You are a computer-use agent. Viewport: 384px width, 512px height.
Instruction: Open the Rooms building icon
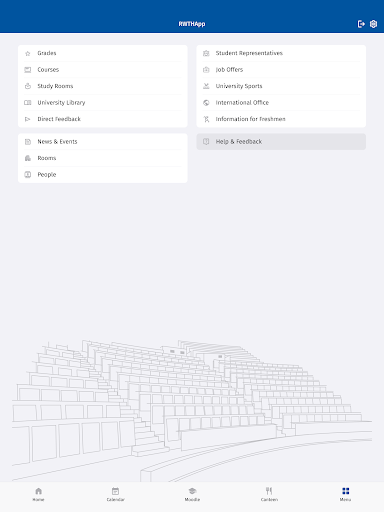pos(28,158)
